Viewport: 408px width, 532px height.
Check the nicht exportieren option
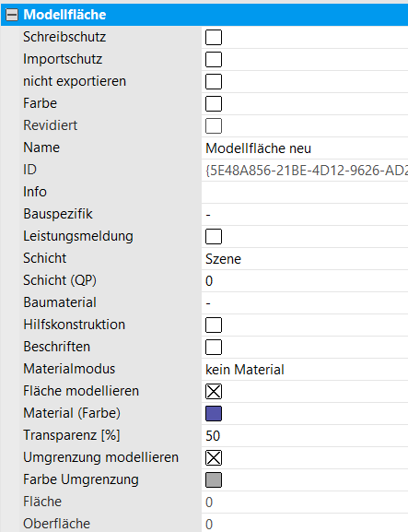coord(214,81)
